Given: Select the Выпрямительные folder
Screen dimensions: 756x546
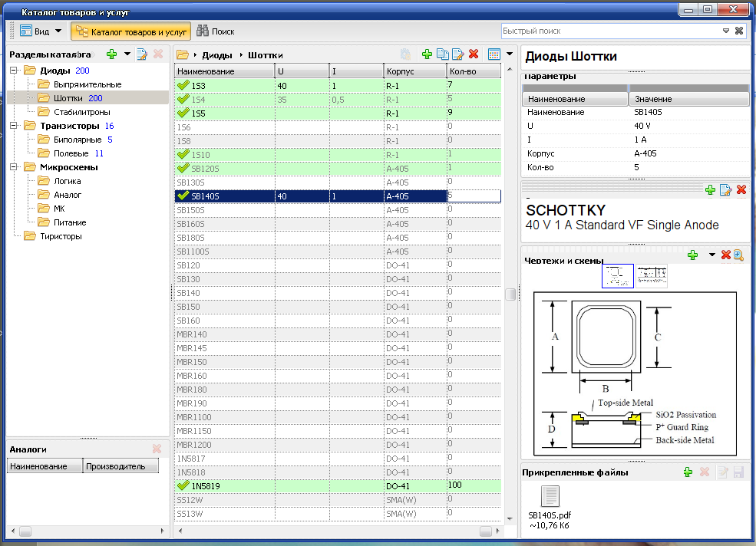Looking at the screenshot, I should click(80, 84).
